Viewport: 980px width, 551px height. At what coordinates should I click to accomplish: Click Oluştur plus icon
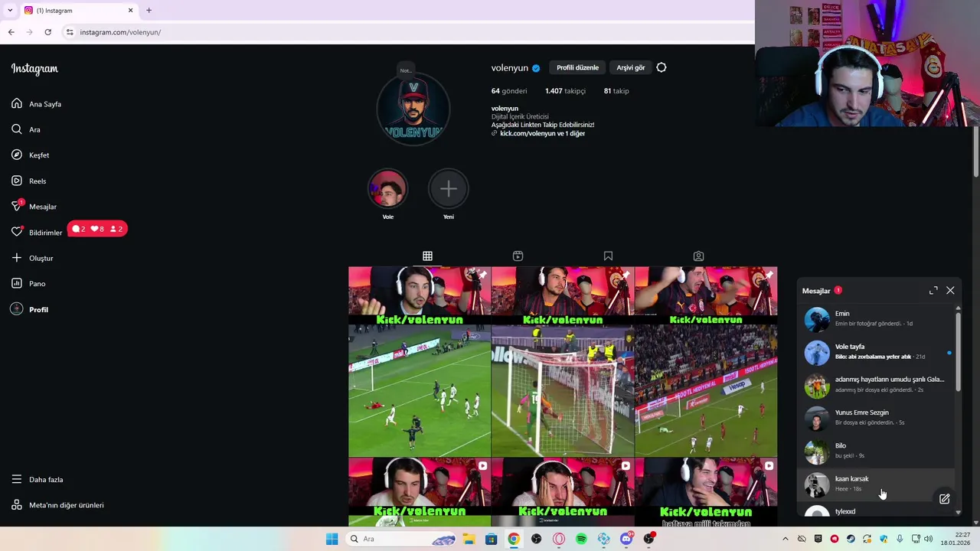coord(17,258)
